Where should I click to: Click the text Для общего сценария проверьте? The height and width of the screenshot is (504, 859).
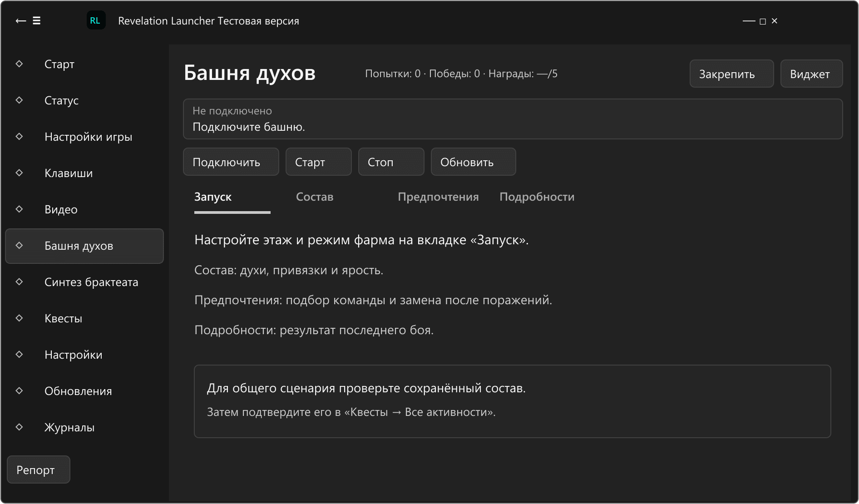pos(303,388)
